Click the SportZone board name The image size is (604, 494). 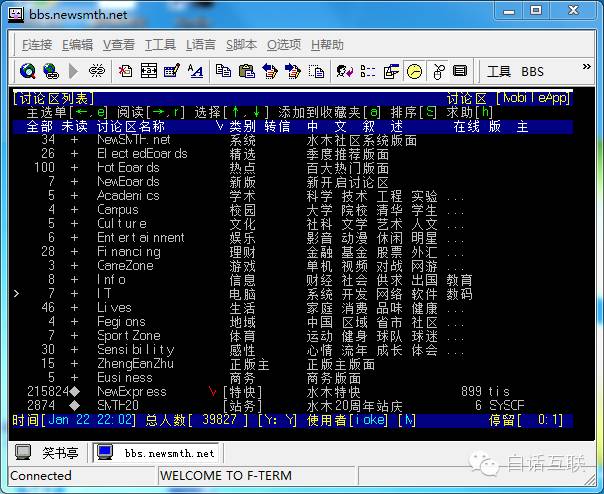129,336
